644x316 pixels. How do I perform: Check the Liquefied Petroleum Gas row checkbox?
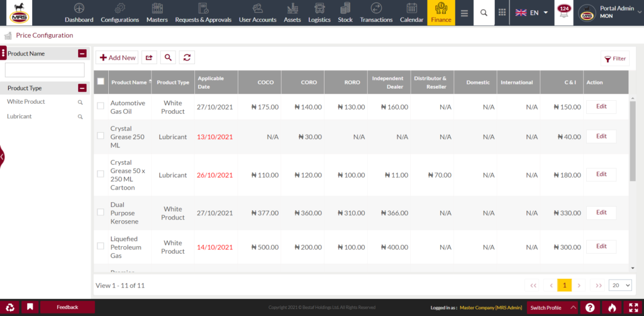click(100, 245)
